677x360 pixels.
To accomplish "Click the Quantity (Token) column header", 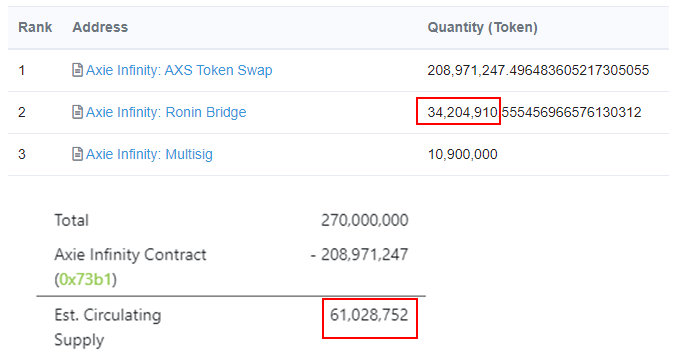I will tap(482, 27).
